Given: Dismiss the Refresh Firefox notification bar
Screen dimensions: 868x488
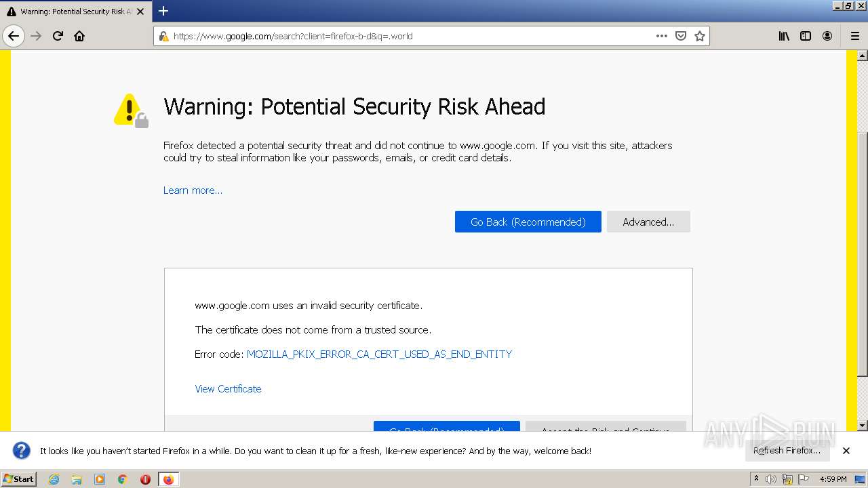Looking at the screenshot, I should point(846,451).
